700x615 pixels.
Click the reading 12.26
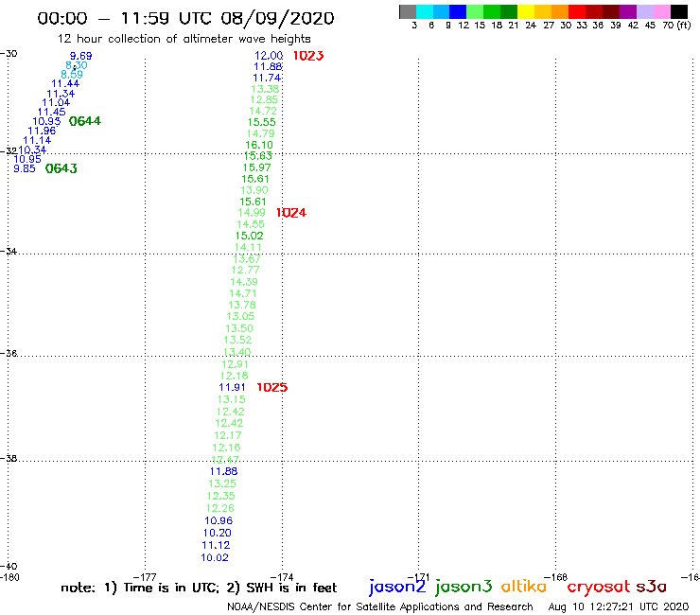pos(219,508)
